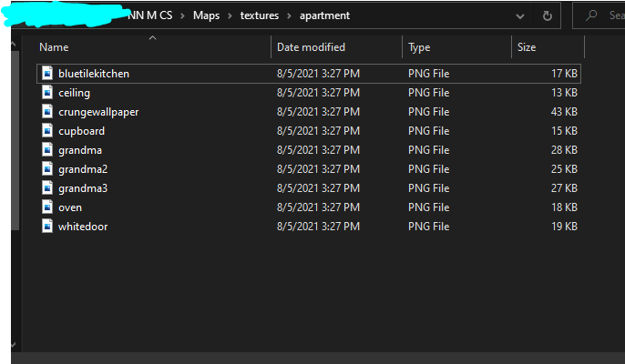Screen dimensions: 625x364
Task: Click the grandma2 file icon
Action: [48, 169]
